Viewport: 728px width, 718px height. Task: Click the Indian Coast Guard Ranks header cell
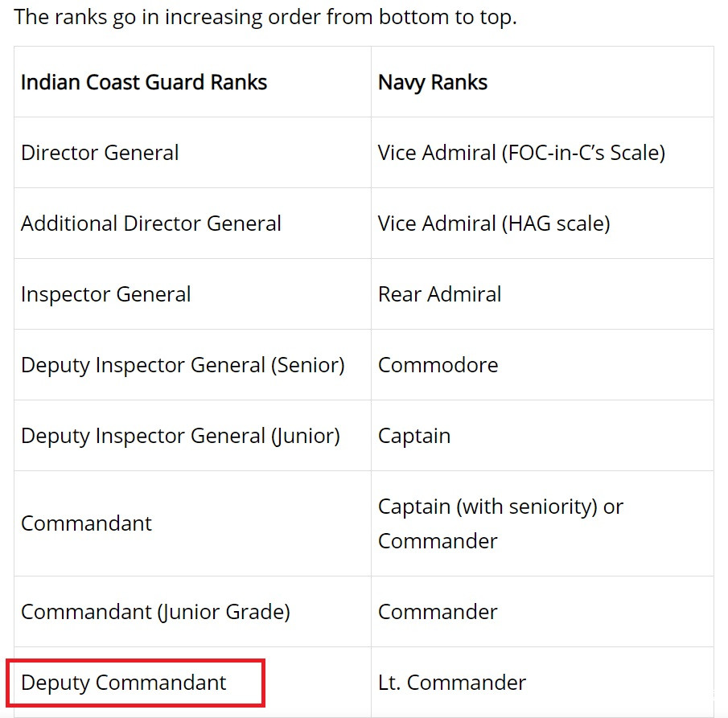click(x=144, y=82)
